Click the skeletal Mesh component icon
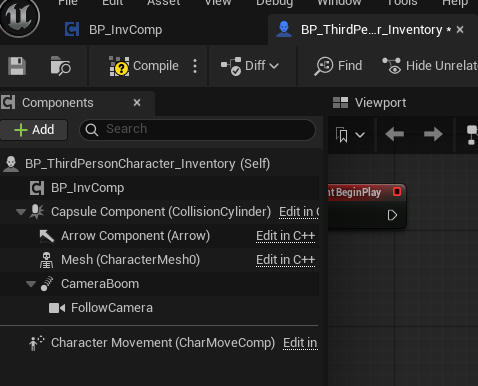The height and width of the screenshot is (386, 478). pyautogui.click(x=46, y=260)
